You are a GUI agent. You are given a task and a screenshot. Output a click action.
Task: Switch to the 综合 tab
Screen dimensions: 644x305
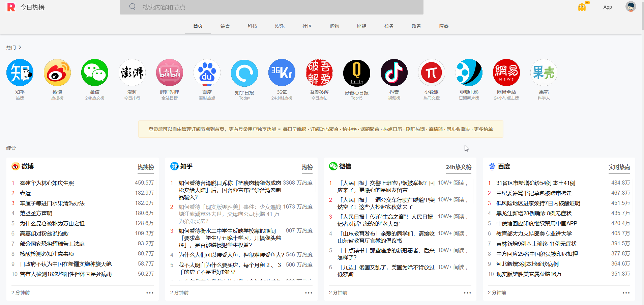click(x=225, y=26)
